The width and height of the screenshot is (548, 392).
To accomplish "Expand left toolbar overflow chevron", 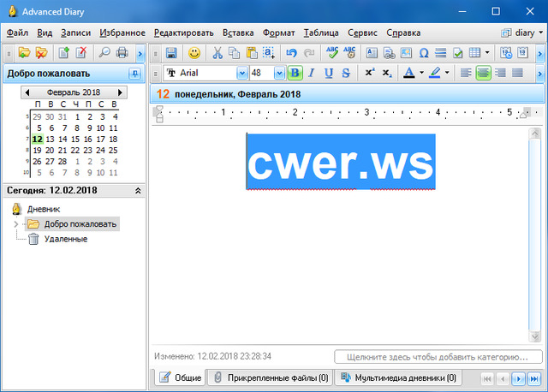I will point(140,53).
